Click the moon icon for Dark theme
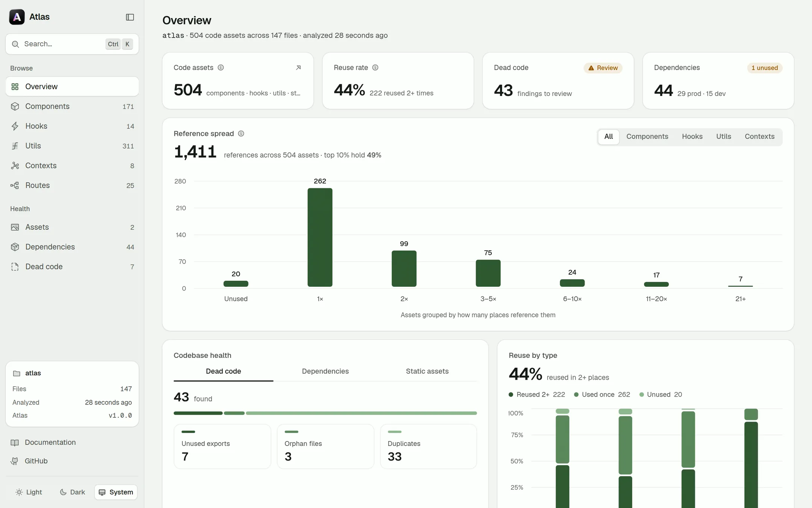The height and width of the screenshot is (508, 812). pyautogui.click(x=63, y=492)
